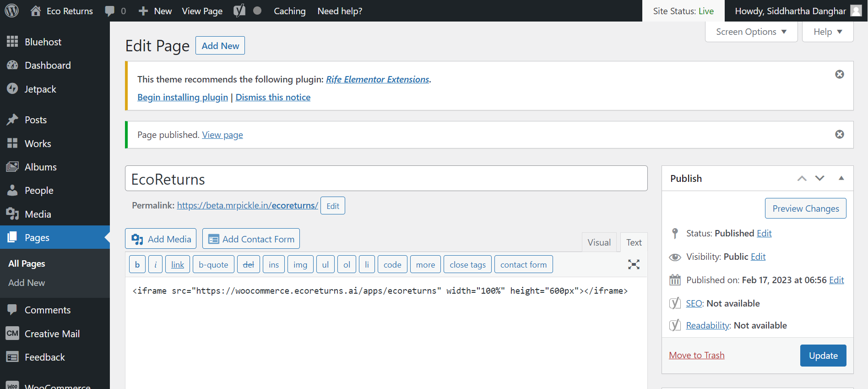Open Bluehost in sidebar

[55, 42]
